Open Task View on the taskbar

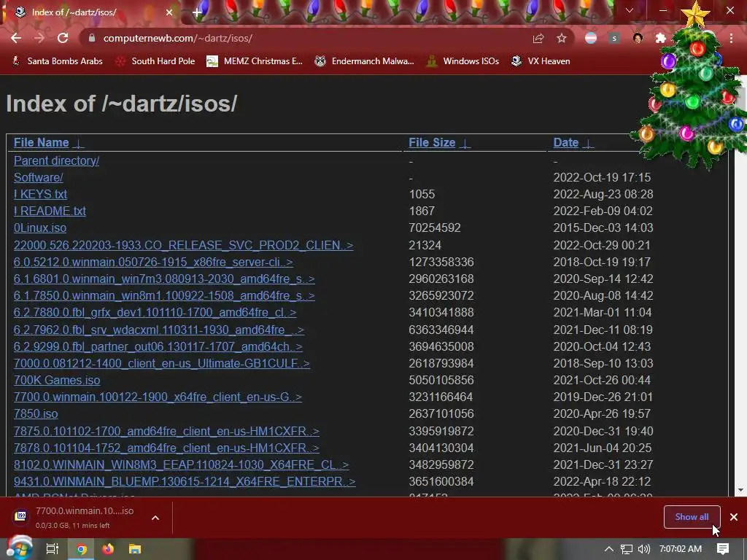coord(52,549)
